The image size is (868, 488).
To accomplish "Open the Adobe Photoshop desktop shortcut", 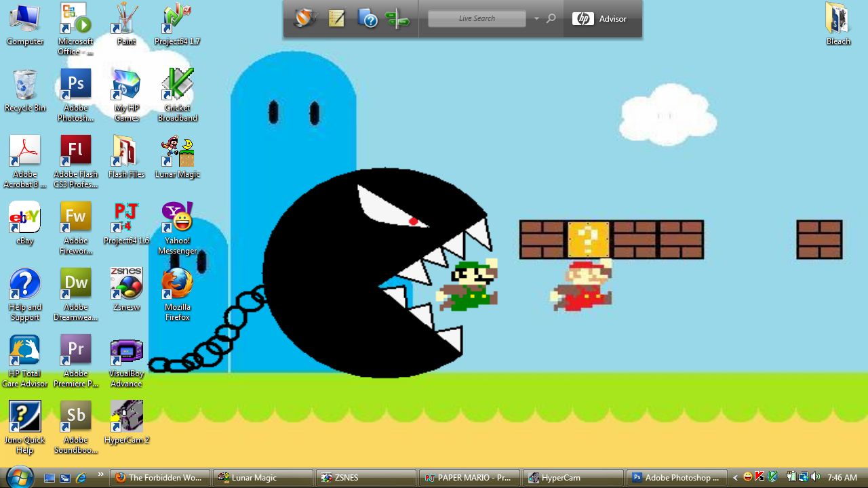I will click(x=75, y=85).
